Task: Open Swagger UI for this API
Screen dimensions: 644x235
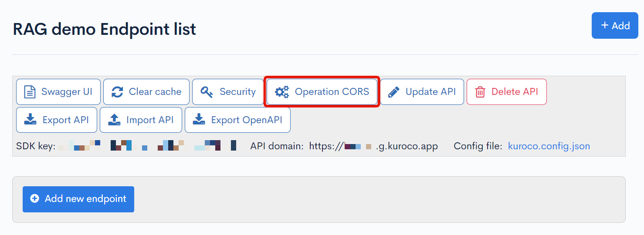Action: coord(58,92)
